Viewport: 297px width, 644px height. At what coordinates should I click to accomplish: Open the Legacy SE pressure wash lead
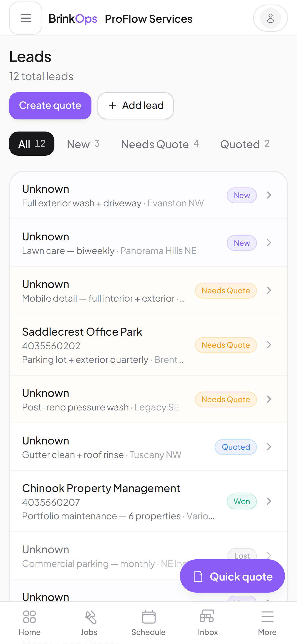[x=148, y=400]
